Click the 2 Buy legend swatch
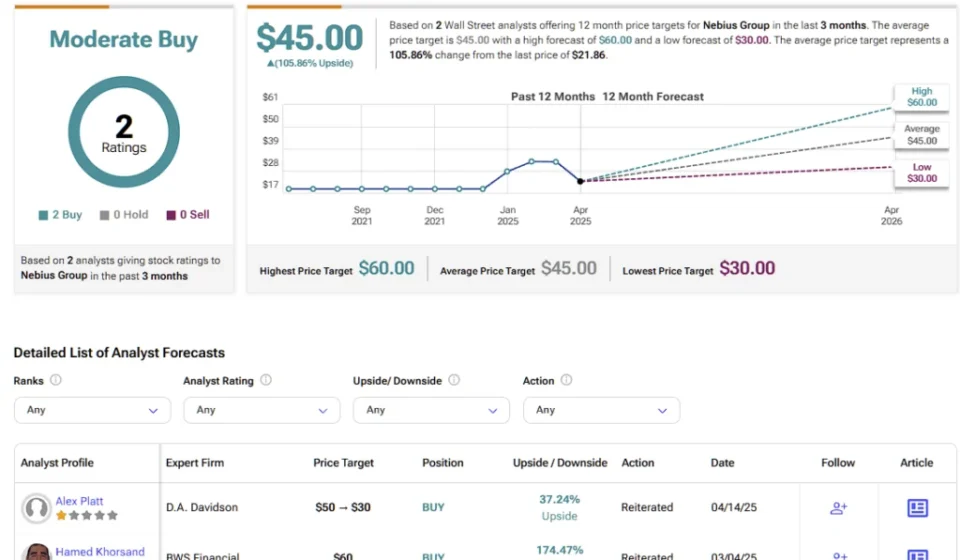Image resolution: width=960 pixels, height=560 pixels. coord(43,215)
